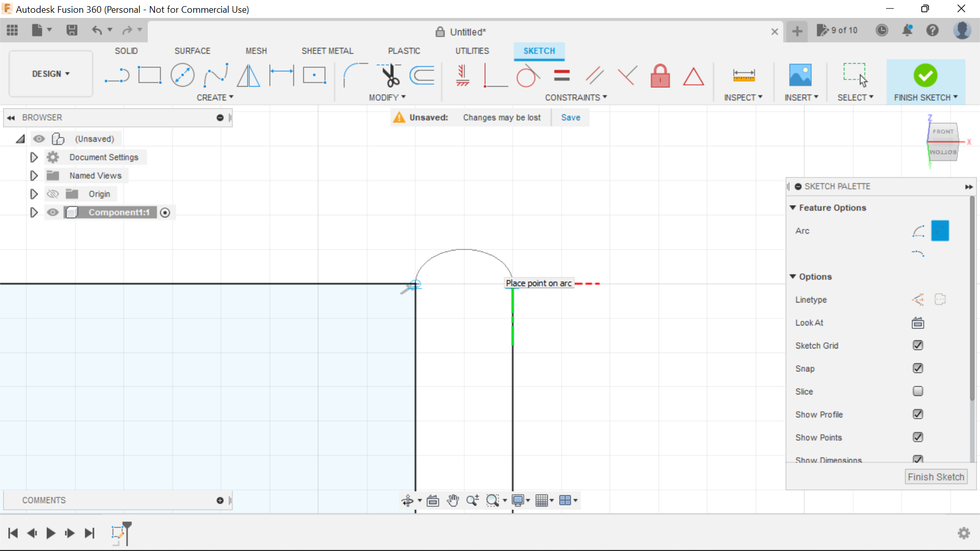Switch to the PLASTIC tab
Screen dimensions: 980x551
click(x=404, y=51)
